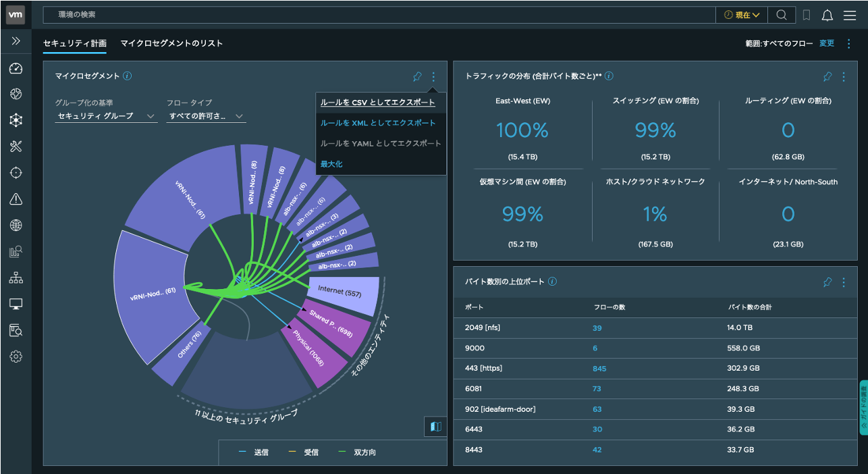Open the settings gear in sidebar
Image resolution: width=868 pixels, height=474 pixels.
16,357
